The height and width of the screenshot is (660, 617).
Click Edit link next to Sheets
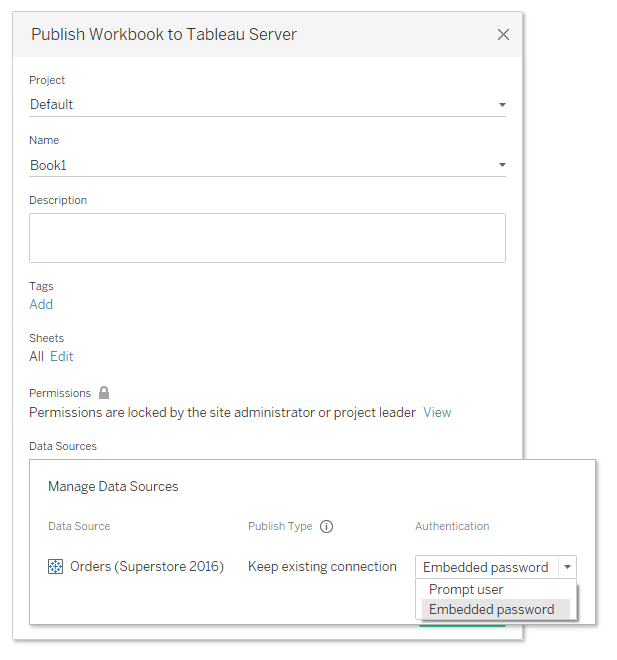62,356
